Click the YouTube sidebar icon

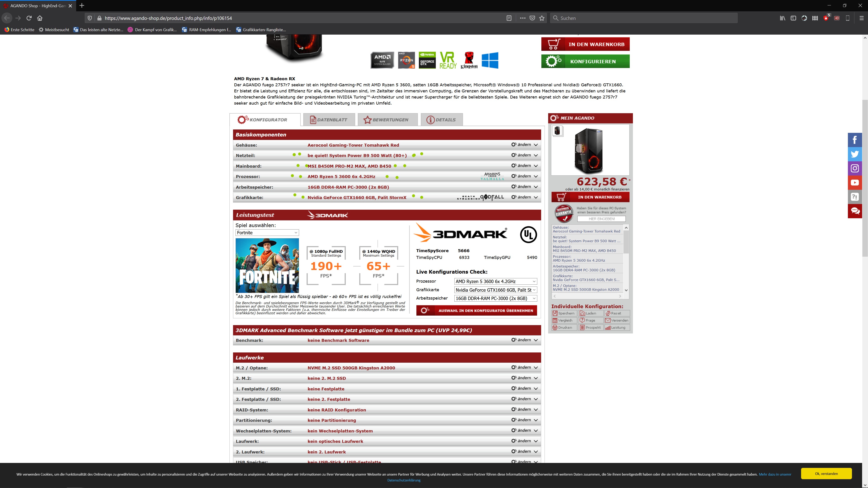point(854,183)
